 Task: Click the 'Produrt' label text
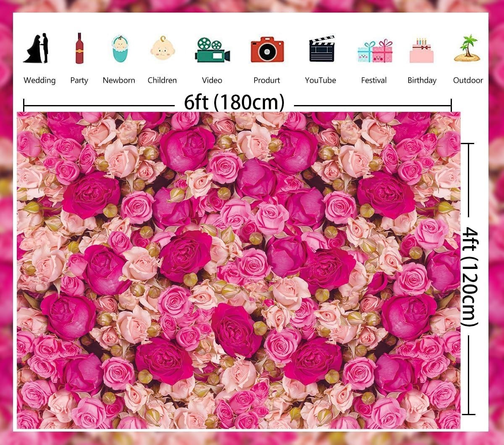coord(267,80)
